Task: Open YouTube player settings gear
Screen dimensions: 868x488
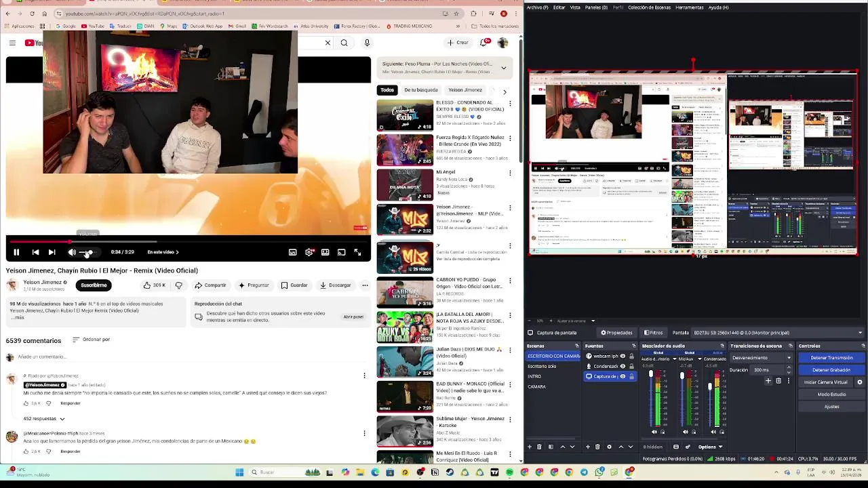Action: click(309, 252)
